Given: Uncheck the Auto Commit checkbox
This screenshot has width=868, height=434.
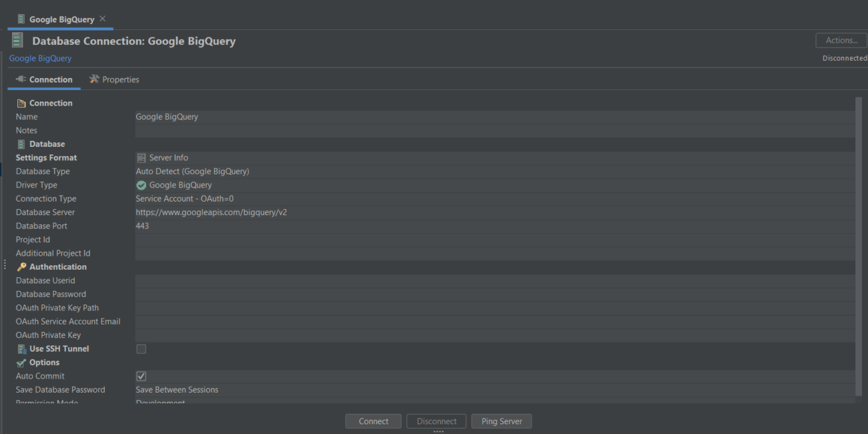Looking at the screenshot, I should pos(140,375).
